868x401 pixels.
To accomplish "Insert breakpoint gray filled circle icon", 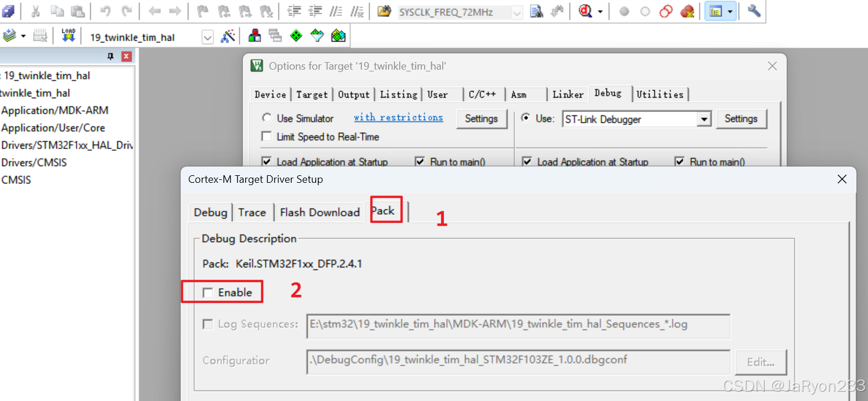I will (624, 11).
